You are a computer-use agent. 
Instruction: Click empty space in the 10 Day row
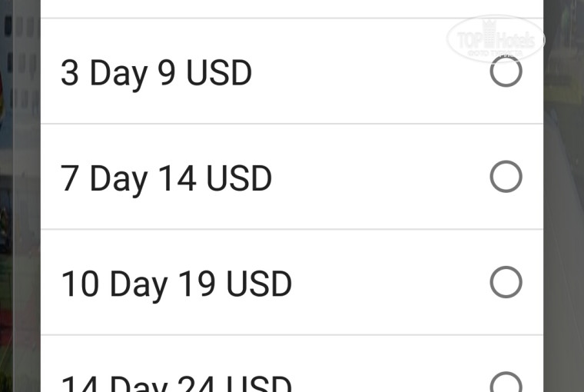coord(390,282)
